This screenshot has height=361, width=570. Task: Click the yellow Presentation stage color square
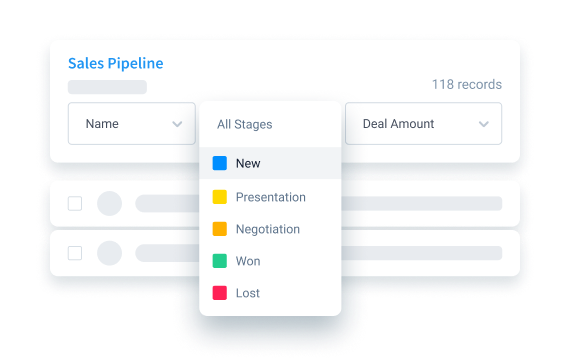(x=220, y=197)
